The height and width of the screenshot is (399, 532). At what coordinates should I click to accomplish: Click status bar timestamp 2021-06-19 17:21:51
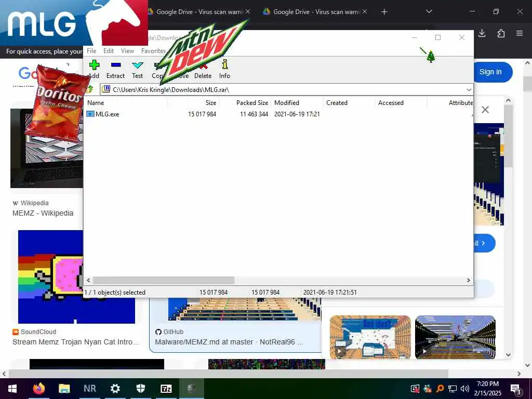330,292
